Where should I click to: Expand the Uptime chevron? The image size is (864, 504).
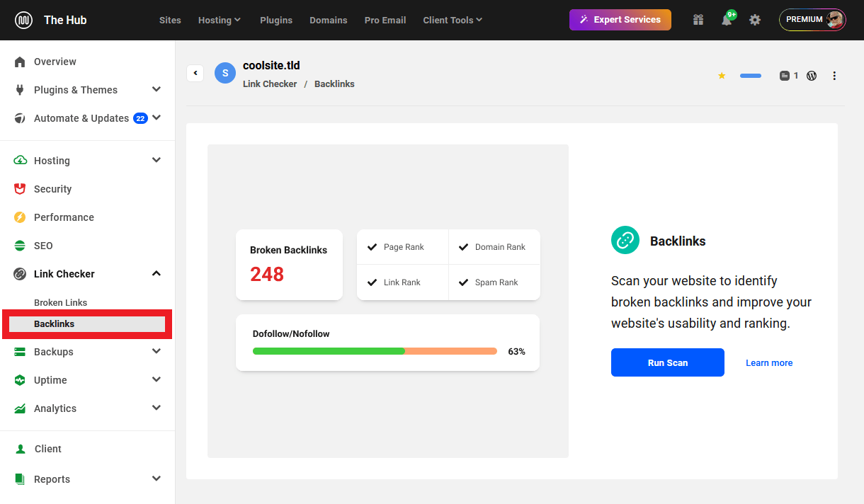tap(157, 379)
